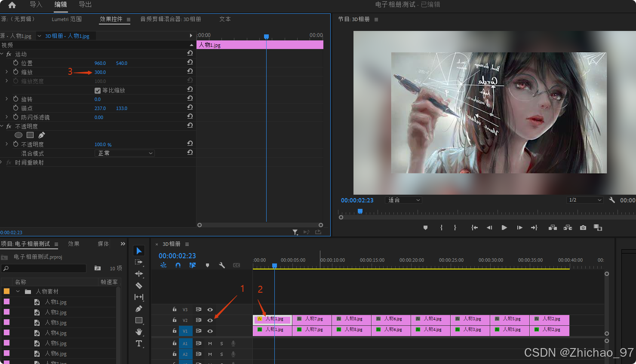Screen dimensions: 636x364
Task: Open playback resolution 1/2 dropdown
Action: pos(585,200)
